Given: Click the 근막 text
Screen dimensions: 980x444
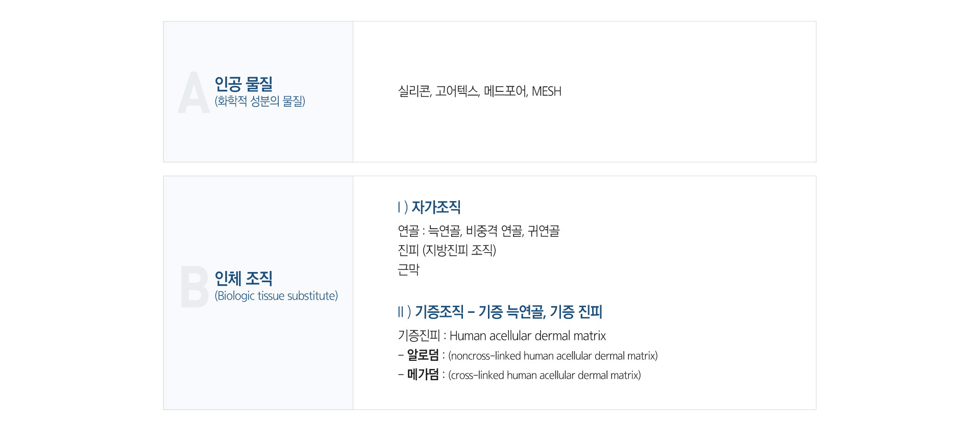Looking at the screenshot, I should (x=408, y=269).
